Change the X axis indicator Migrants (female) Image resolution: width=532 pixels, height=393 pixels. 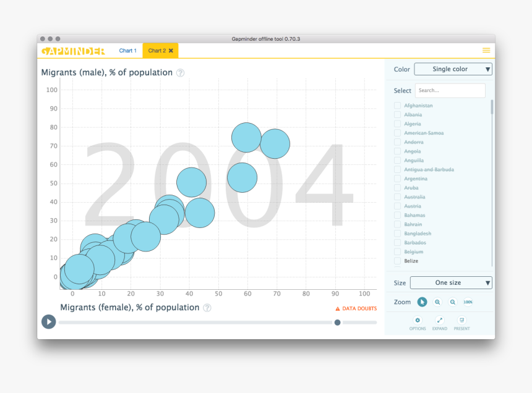(x=130, y=307)
